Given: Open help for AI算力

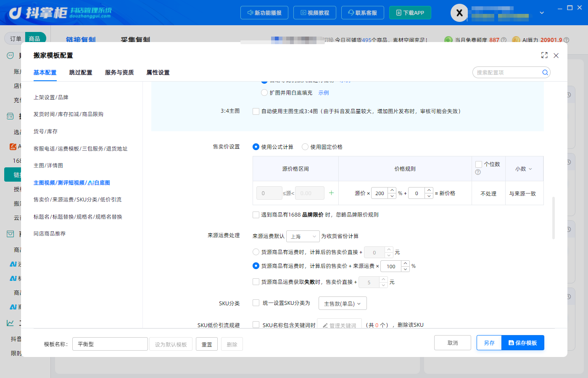Looking at the screenshot, I should (566, 40).
